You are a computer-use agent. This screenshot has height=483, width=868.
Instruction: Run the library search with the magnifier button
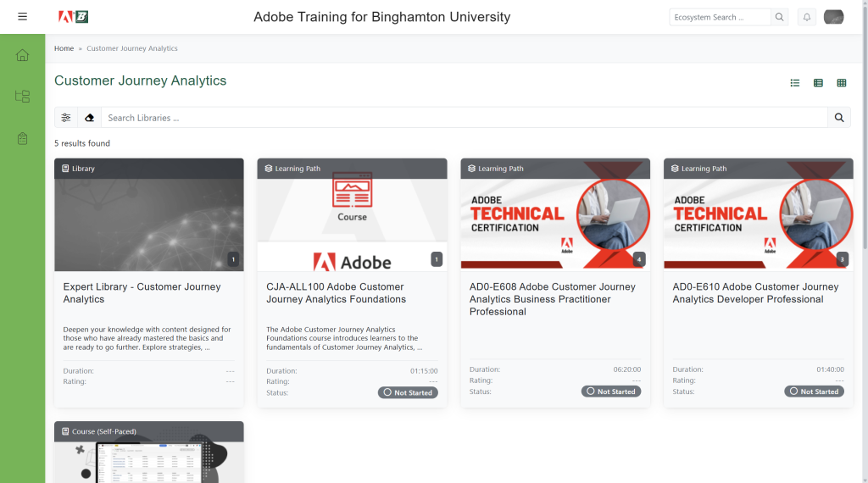click(x=838, y=118)
